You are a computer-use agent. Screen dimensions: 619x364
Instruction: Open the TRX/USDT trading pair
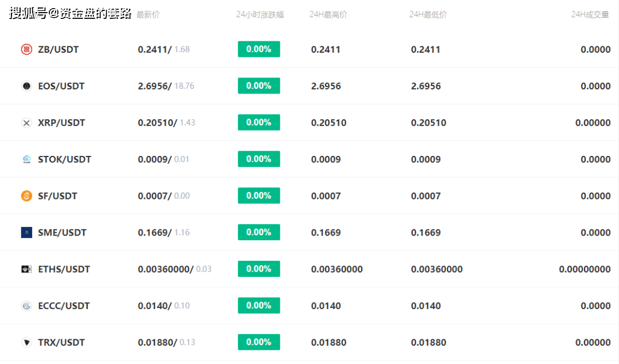click(x=61, y=342)
